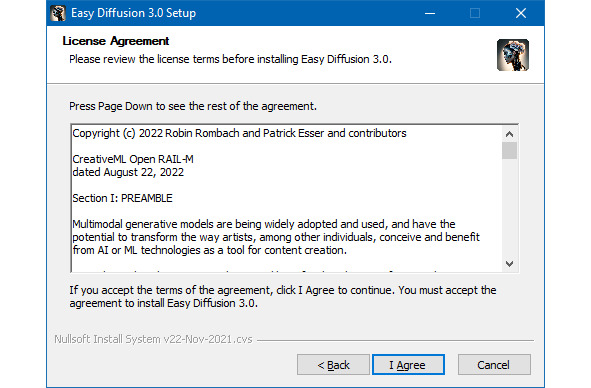The width and height of the screenshot is (591, 388).
Task: Click the Easy Diffusion title bar icon
Action: (x=58, y=13)
